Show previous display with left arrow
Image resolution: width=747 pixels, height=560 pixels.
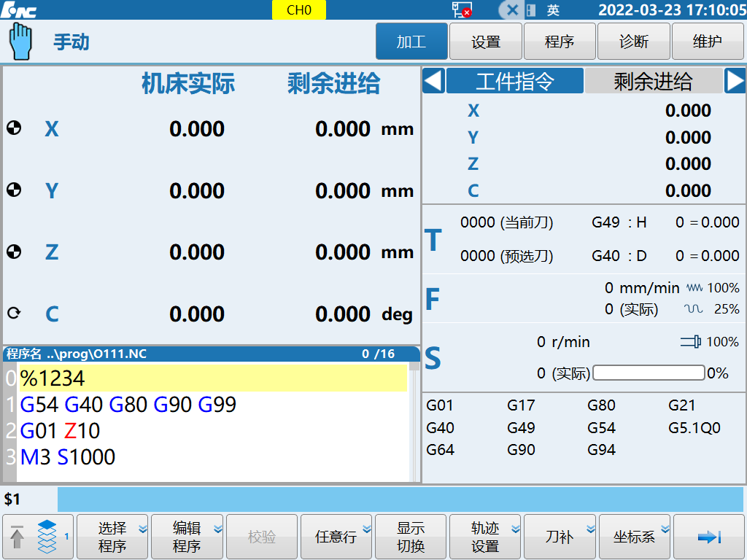pyautogui.click(x=433, y=81)
